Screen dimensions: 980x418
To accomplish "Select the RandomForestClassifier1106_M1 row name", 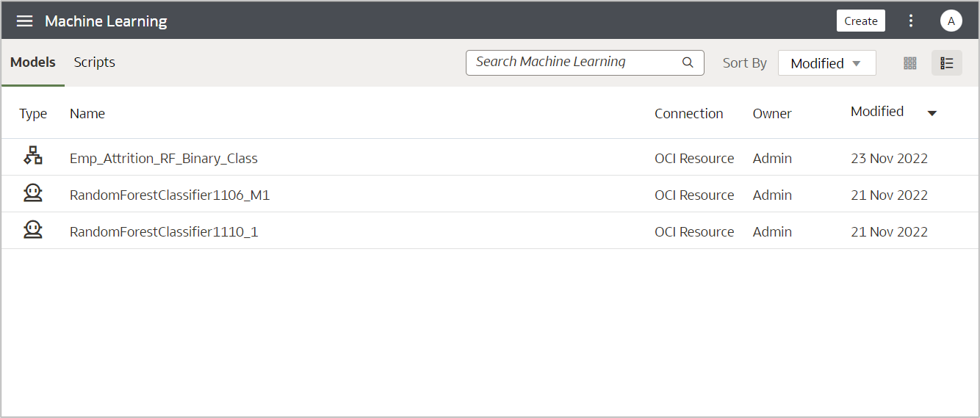I will [x=170, y=195].
